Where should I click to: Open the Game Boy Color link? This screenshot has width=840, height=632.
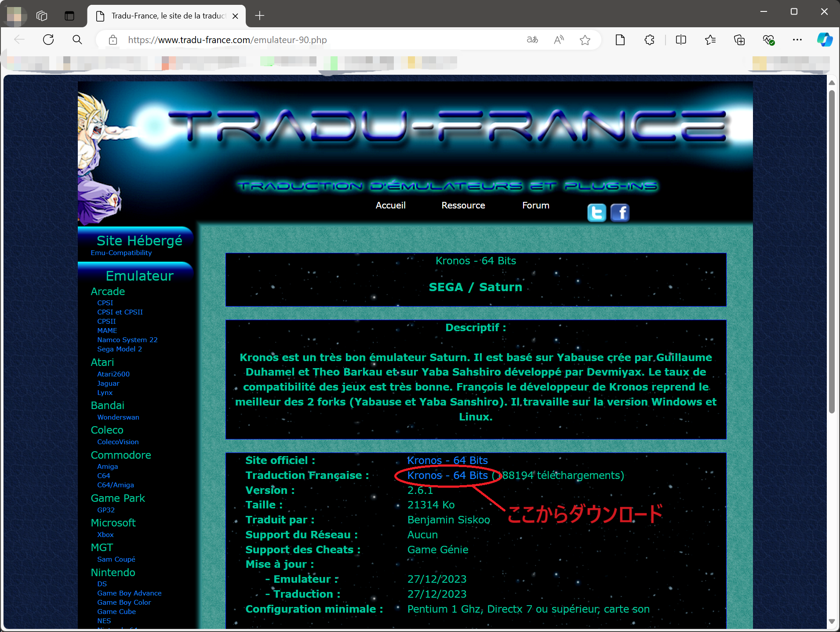point(124,603)
